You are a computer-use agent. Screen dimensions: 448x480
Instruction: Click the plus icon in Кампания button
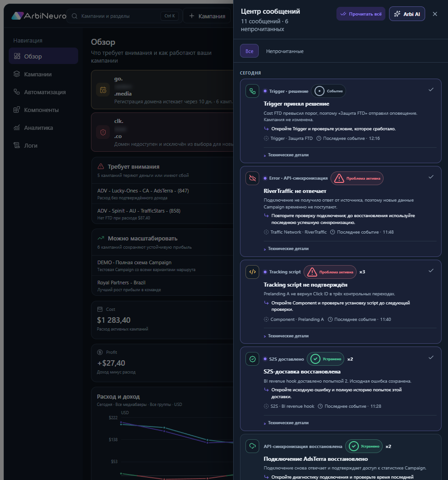click(x=192, y=16)
